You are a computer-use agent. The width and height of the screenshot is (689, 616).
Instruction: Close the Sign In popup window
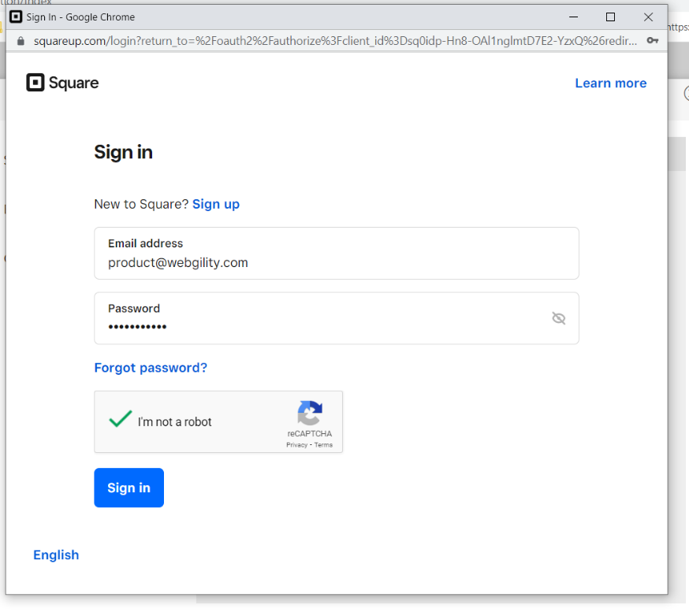648,17
